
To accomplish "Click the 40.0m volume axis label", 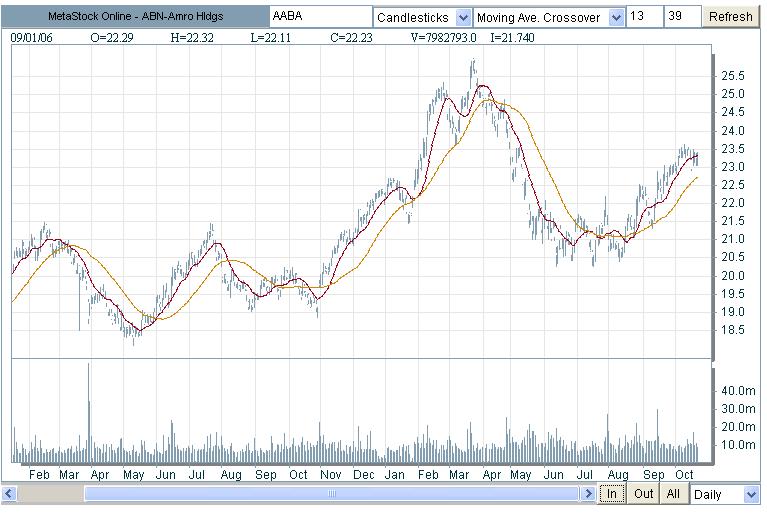I will pos(738,391).
